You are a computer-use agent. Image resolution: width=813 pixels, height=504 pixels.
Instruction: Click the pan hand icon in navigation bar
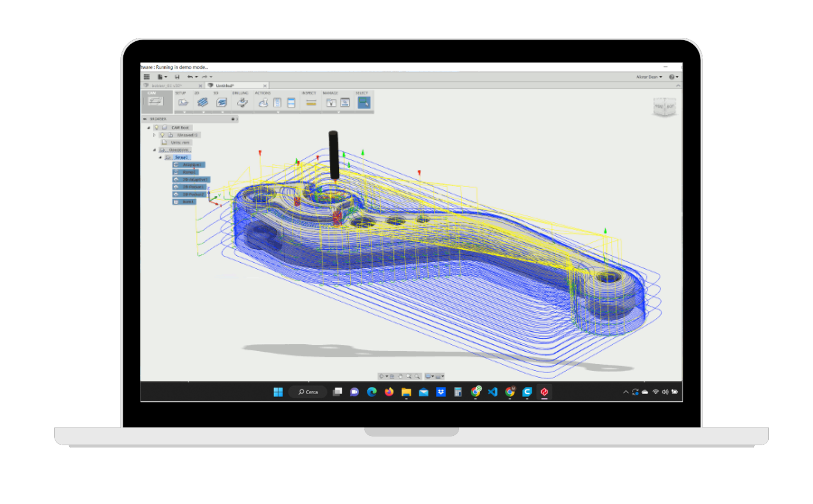[400, 377]
